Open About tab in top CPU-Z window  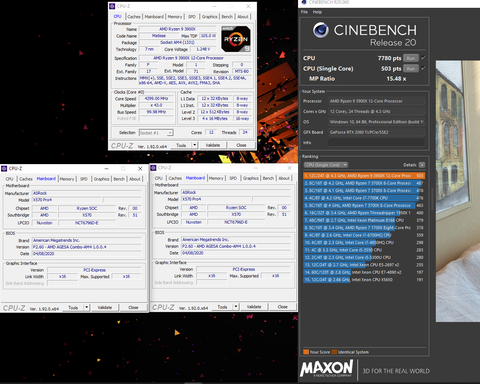tap(243, 17)
